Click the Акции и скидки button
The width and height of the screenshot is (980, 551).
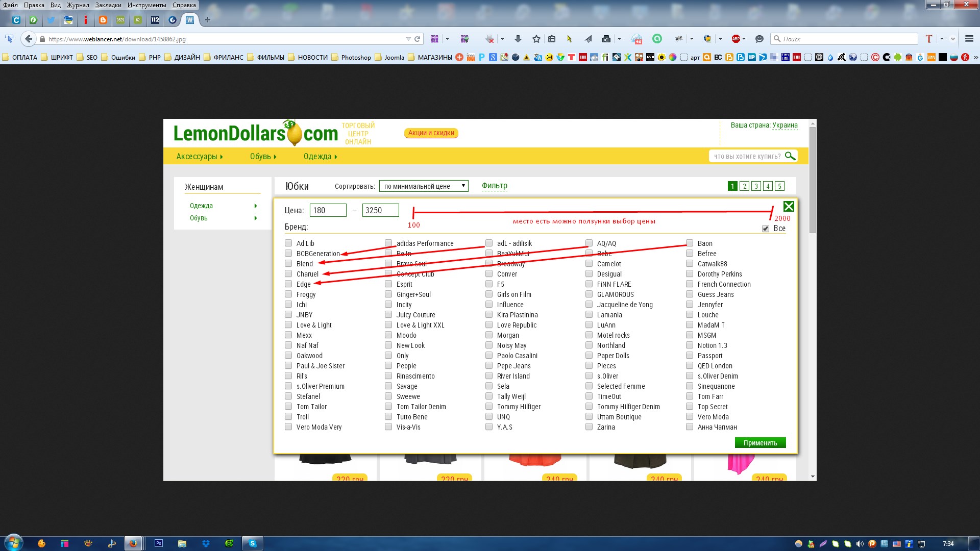pos(431,133)
